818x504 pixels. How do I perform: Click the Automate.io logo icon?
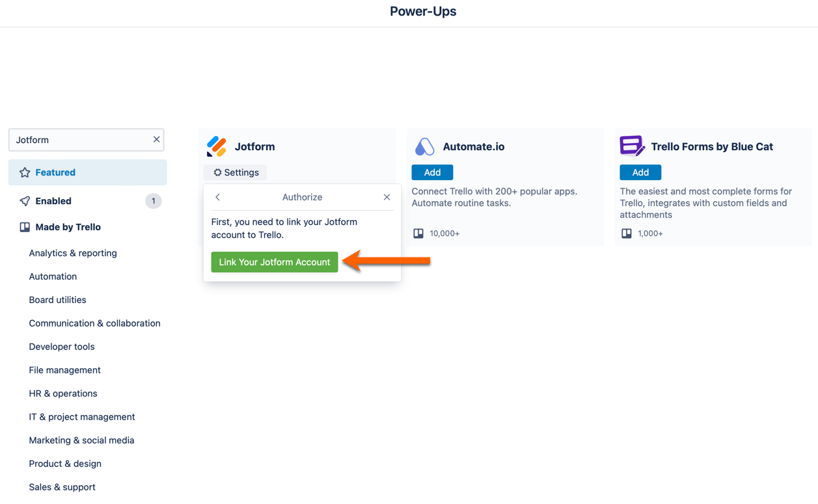424,146
